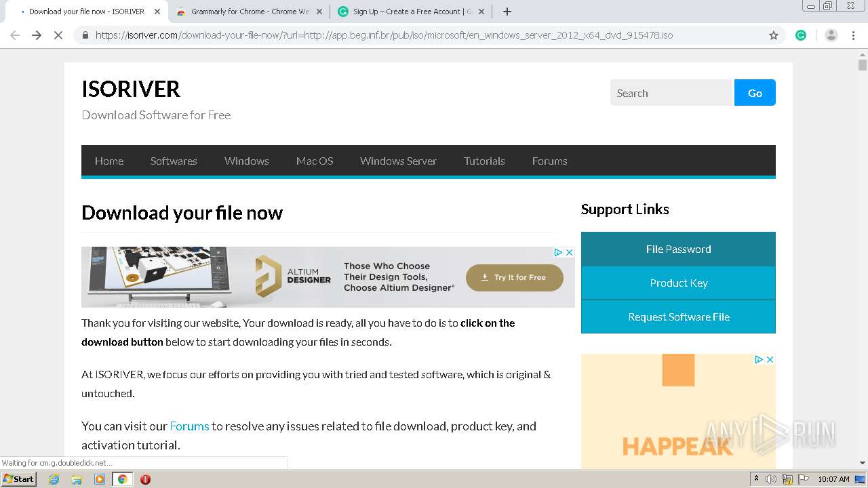Viewport: 868px width, 488px height.
Task: Click the Go search button
Action: [755, 93]
